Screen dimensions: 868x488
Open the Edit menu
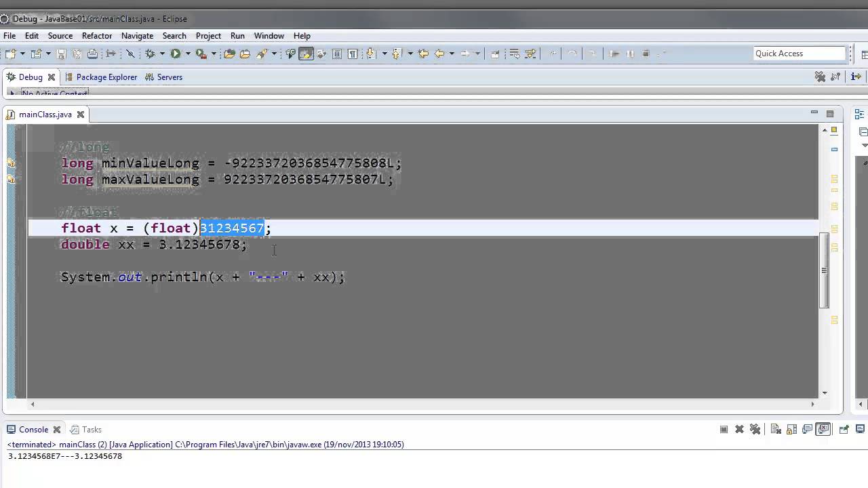32,36
